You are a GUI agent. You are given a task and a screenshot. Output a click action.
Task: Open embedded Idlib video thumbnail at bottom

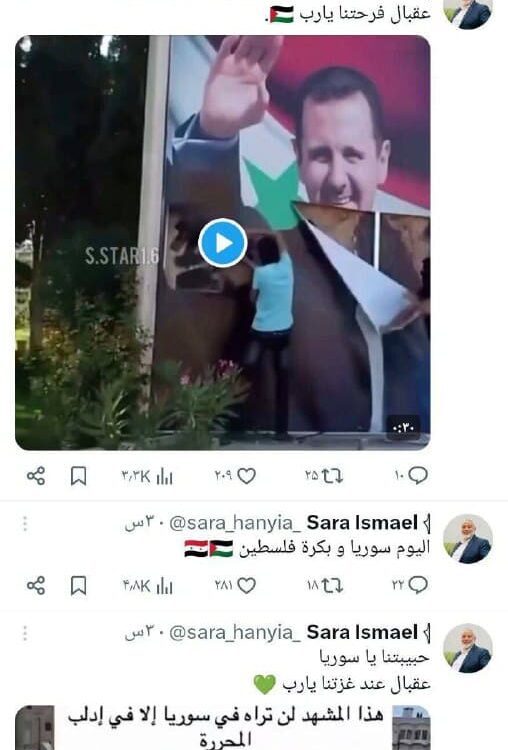[x=222, y=727]
